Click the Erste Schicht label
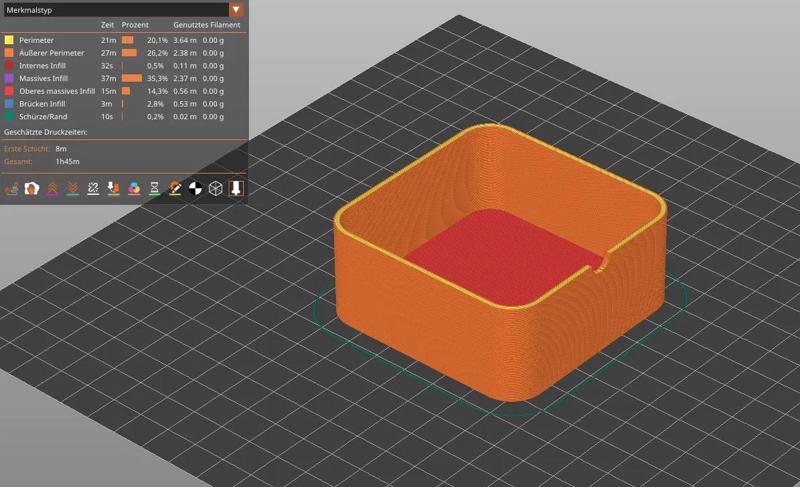 tap(27, 148)
